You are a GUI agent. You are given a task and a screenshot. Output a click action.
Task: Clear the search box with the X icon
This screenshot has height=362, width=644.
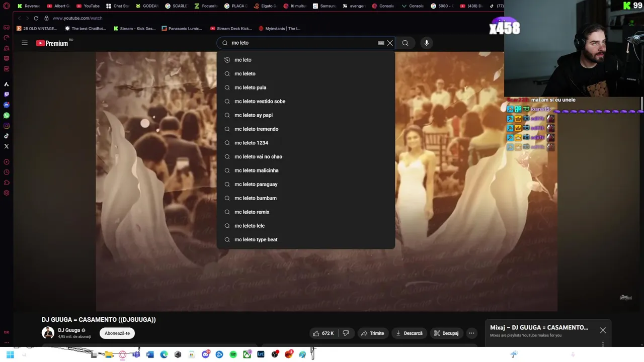(x=390, y=43)
